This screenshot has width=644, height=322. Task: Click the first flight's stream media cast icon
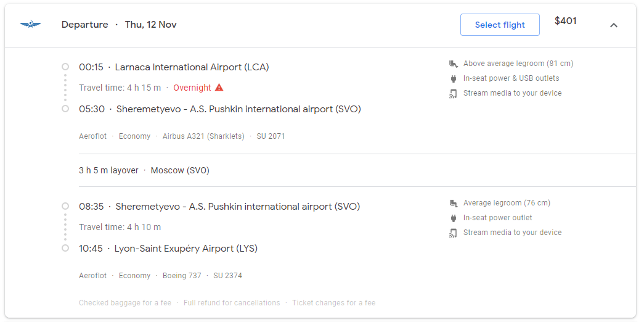453,93
